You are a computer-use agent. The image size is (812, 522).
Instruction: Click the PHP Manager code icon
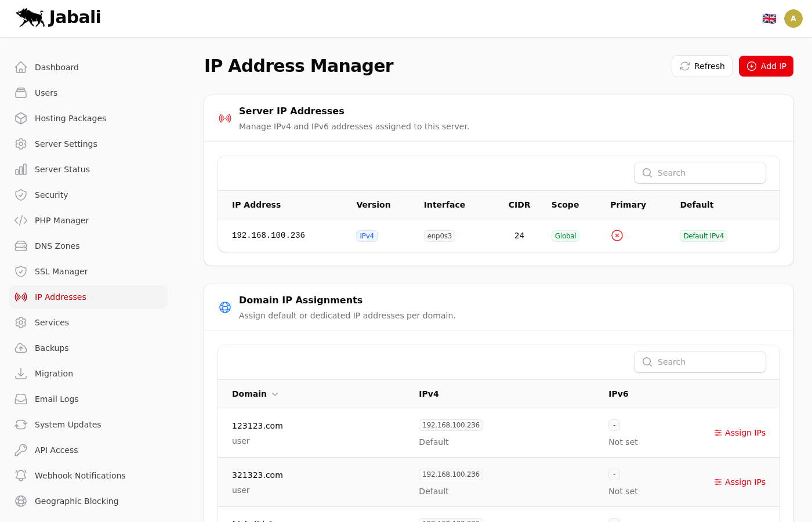(21, 220)
